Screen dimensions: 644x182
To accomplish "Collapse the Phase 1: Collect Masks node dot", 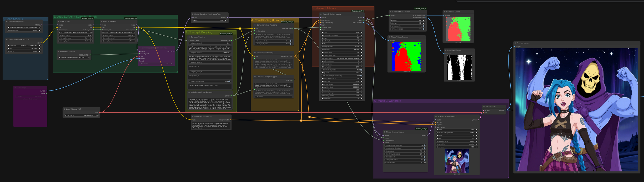I will pyautogui.click(x=321, y=14).
